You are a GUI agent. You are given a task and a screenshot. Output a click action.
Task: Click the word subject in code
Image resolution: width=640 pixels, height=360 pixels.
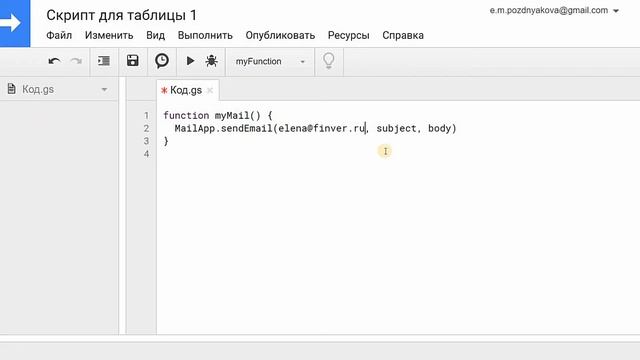[x=396, y=129]
